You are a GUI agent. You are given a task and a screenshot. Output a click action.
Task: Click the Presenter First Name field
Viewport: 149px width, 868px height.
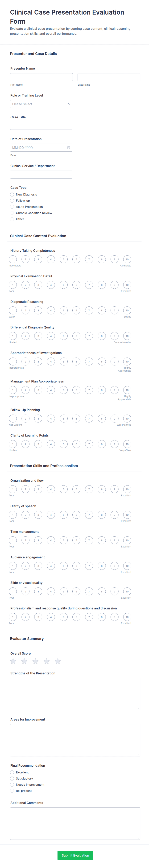coord(41,77)
